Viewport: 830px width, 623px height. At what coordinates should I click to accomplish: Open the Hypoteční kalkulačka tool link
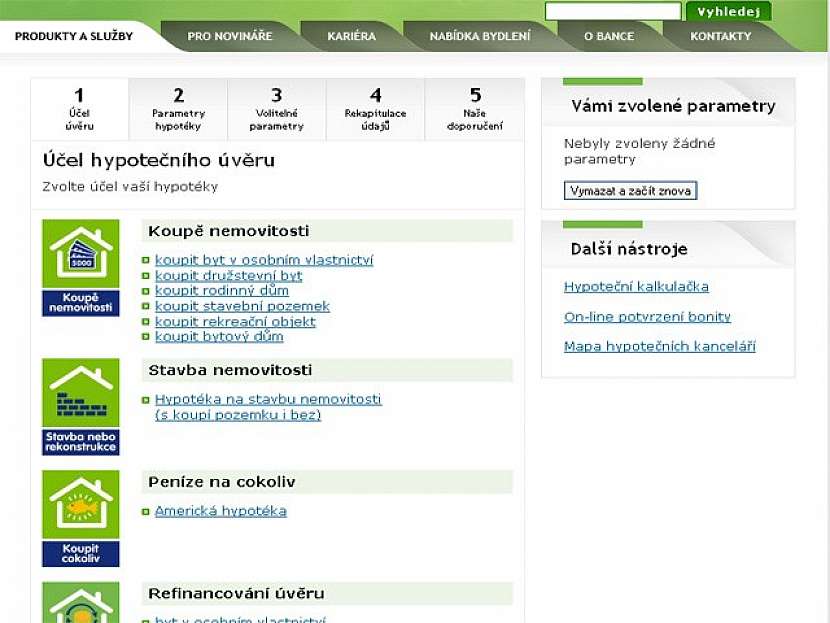636,287
